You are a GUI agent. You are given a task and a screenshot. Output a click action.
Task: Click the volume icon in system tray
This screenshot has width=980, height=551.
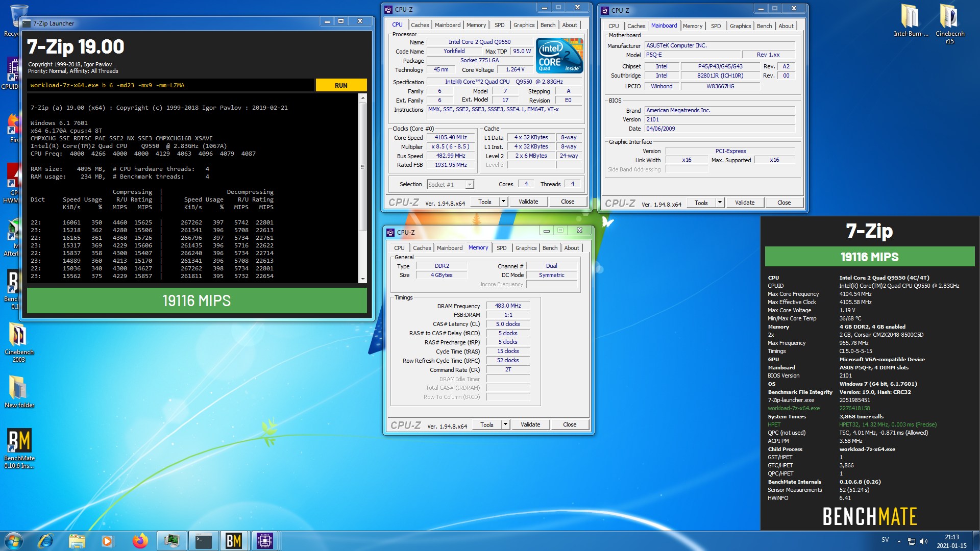pos(924,541)
